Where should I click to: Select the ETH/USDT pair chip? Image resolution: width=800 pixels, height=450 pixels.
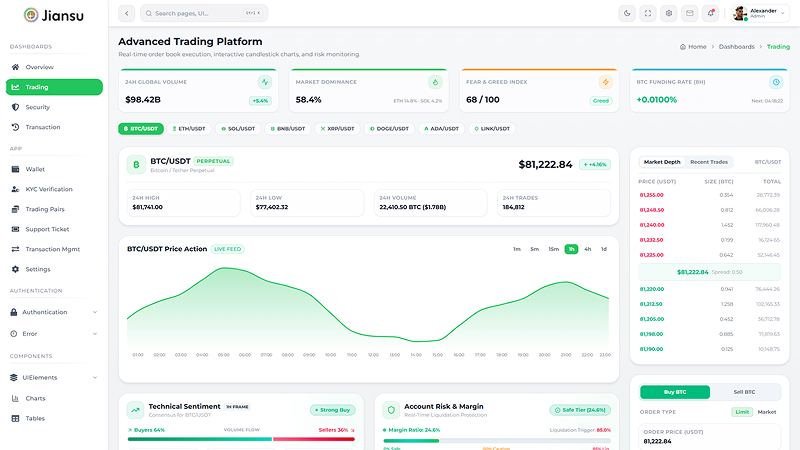189,129
